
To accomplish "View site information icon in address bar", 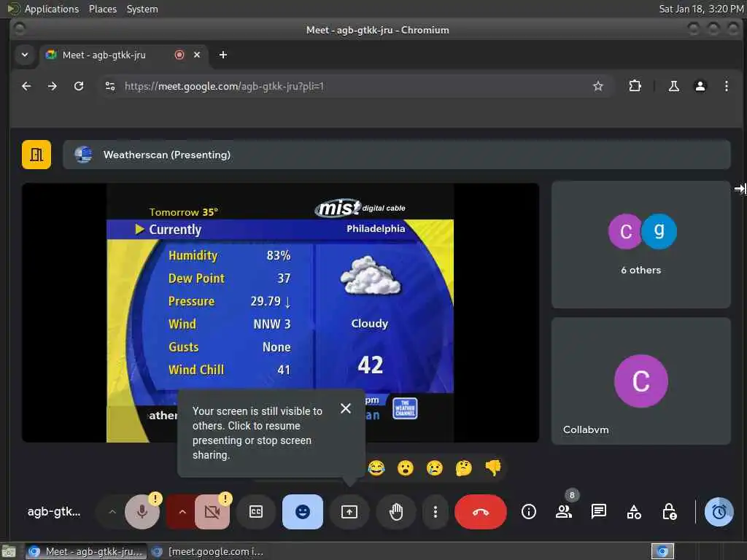I will pos(110,86).
